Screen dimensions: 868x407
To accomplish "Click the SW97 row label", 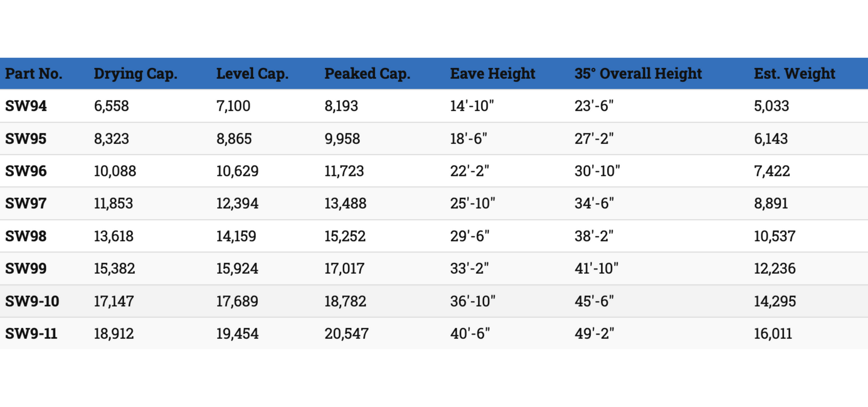I will click(26, 203).
